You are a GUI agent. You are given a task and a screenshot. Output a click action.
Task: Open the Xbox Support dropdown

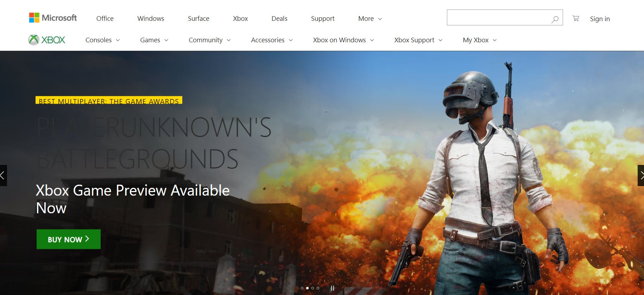(418, 40)
